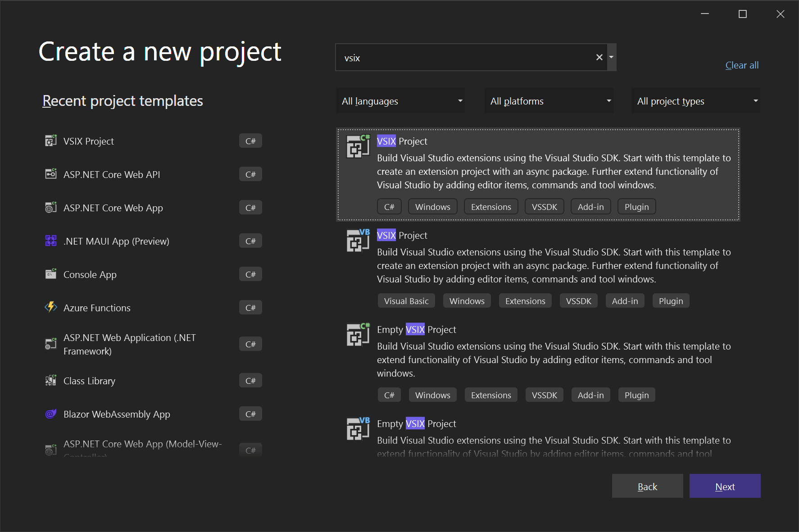Click the Class Library icon
799x532 pixels.
pos(50,380)
